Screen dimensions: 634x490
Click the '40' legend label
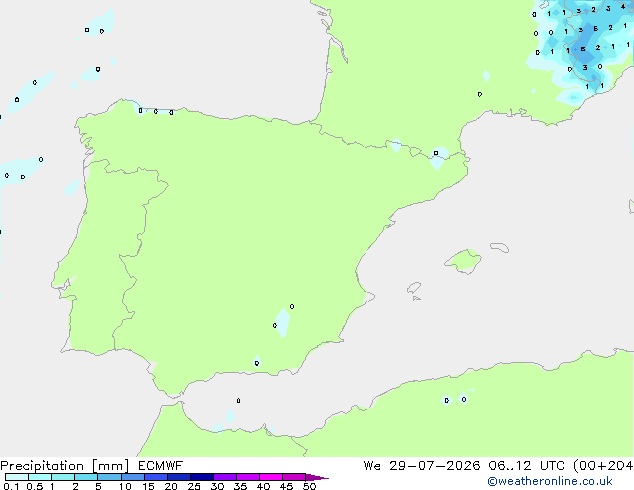[x=263, y=486]
